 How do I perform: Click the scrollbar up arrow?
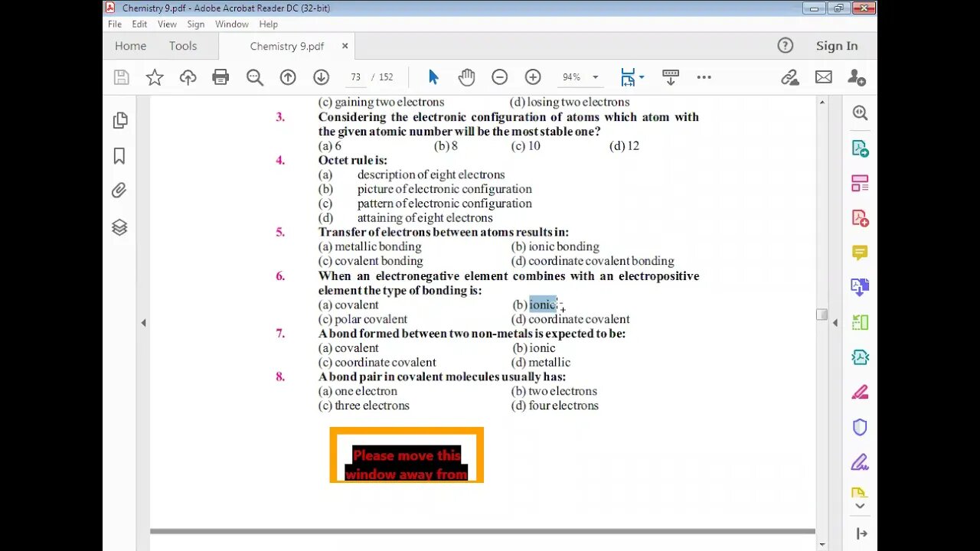tap(822, 102)
